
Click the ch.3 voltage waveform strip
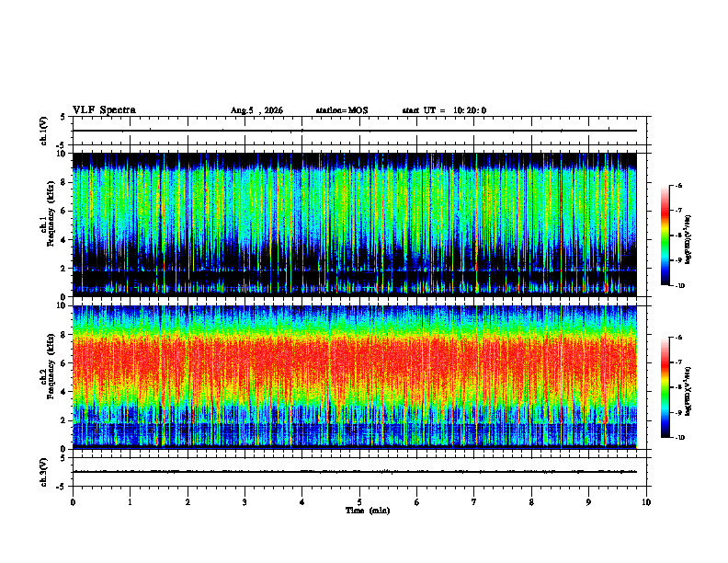(361, 472)
